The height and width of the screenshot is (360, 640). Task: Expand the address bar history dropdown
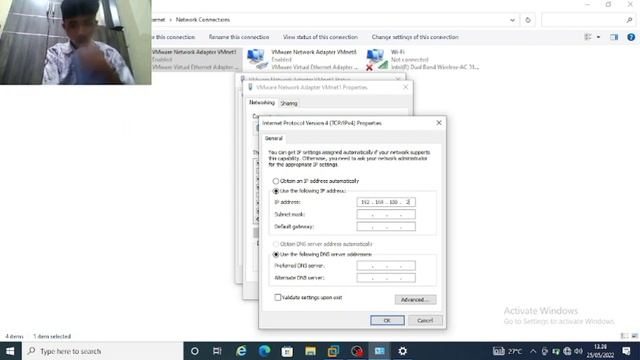(512, 20)
